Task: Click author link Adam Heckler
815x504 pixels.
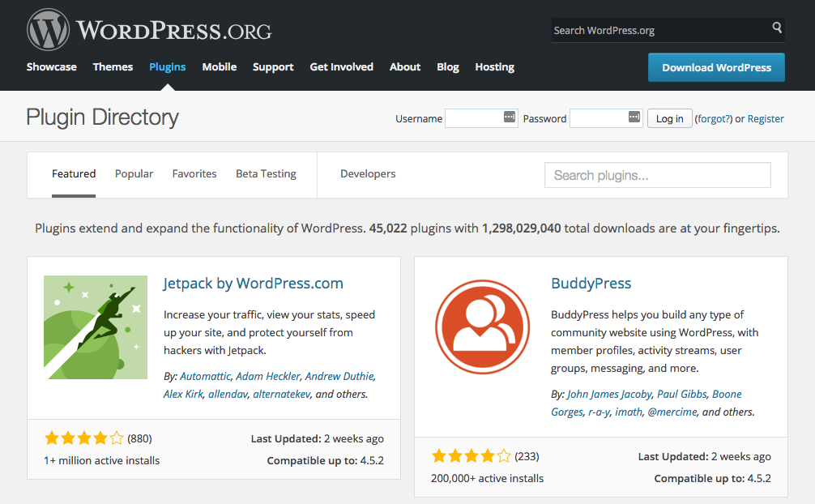Action: (x=268, y=376)
